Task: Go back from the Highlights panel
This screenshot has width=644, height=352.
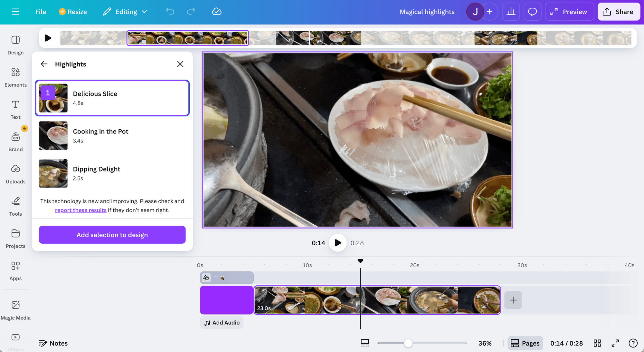Action: (x=44, y=64)
